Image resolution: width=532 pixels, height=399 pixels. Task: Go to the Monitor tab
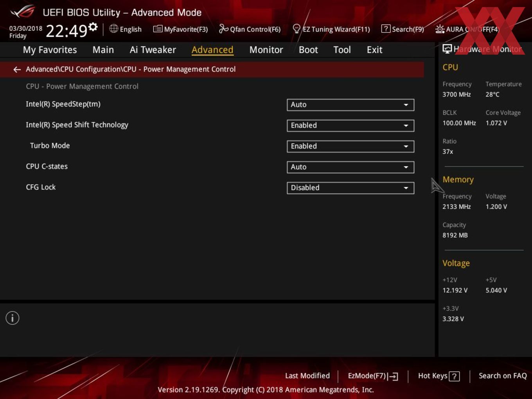266,50
